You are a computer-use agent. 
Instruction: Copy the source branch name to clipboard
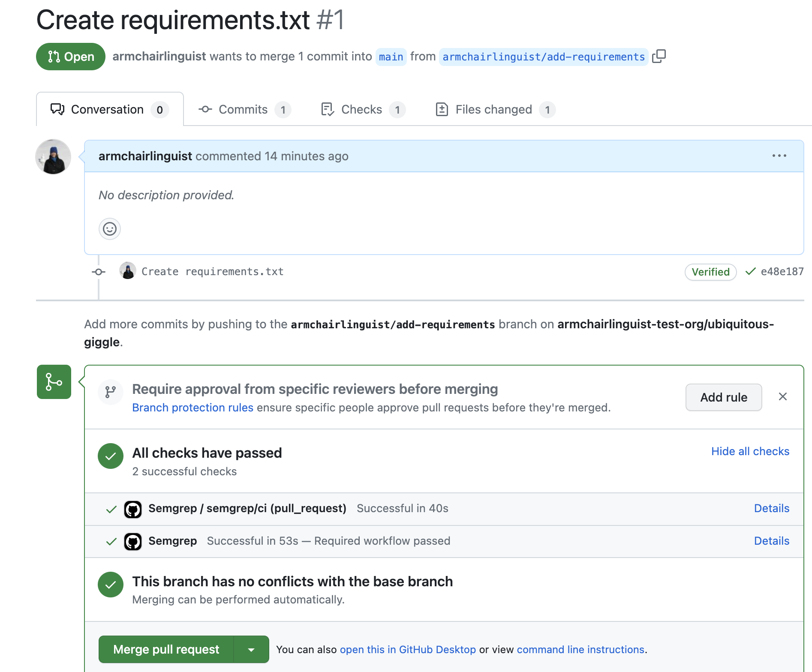tap(659, 56)
